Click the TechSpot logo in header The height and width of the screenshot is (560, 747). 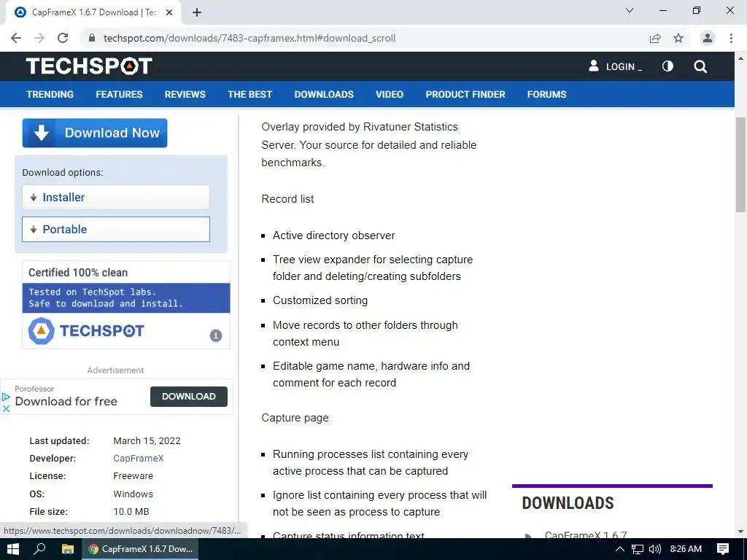click(x=89, y=66)
